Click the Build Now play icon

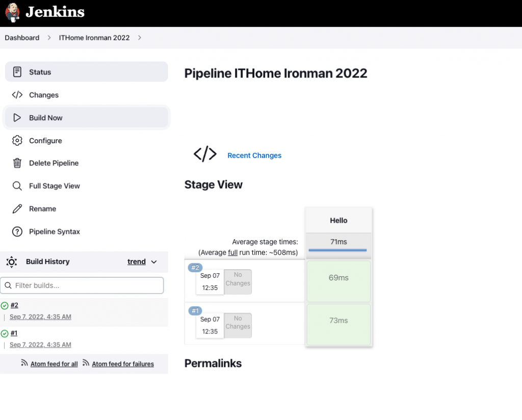coord(17,118)
